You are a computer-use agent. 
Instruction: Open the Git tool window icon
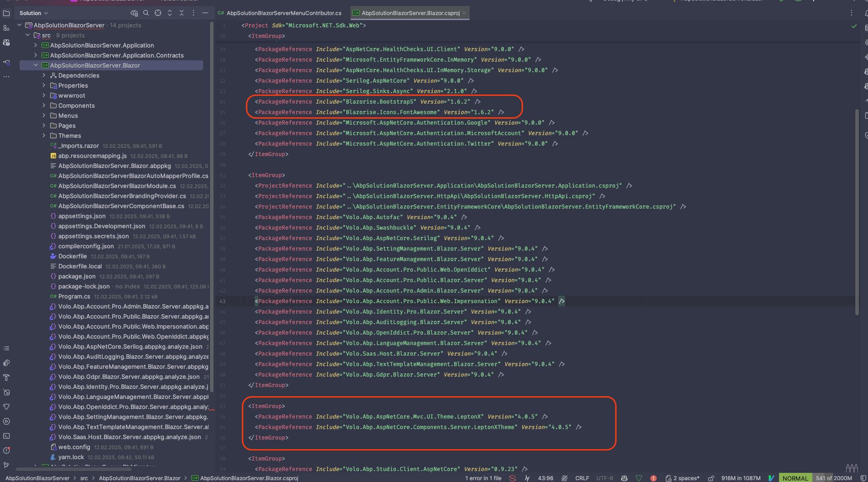[x=6, y=465]
